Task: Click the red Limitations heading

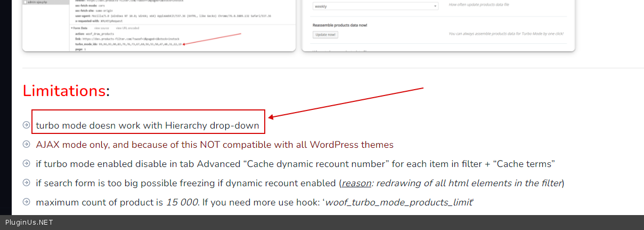Action: tap(64, 91)
